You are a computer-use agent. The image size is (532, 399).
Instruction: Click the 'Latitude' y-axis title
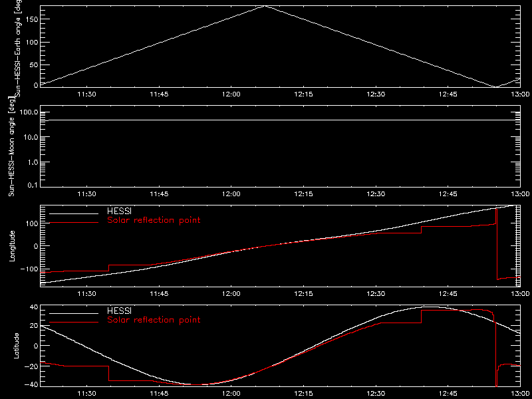coord(16,345)
